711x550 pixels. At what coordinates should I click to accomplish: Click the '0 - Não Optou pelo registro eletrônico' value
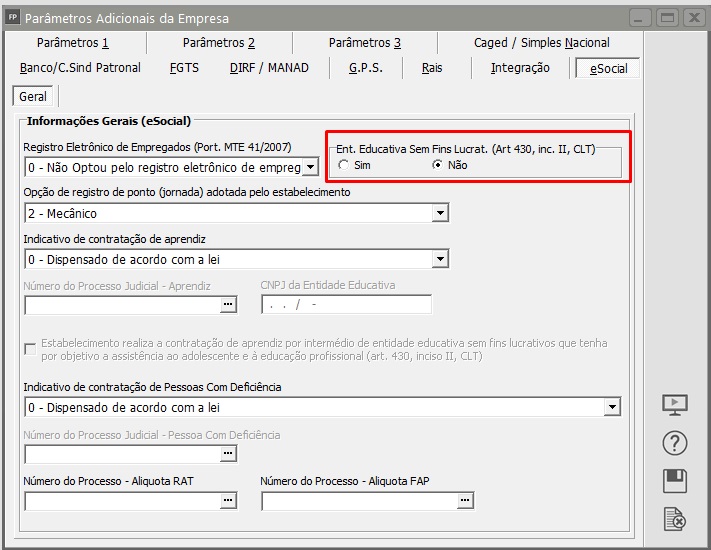coord(164,167)
